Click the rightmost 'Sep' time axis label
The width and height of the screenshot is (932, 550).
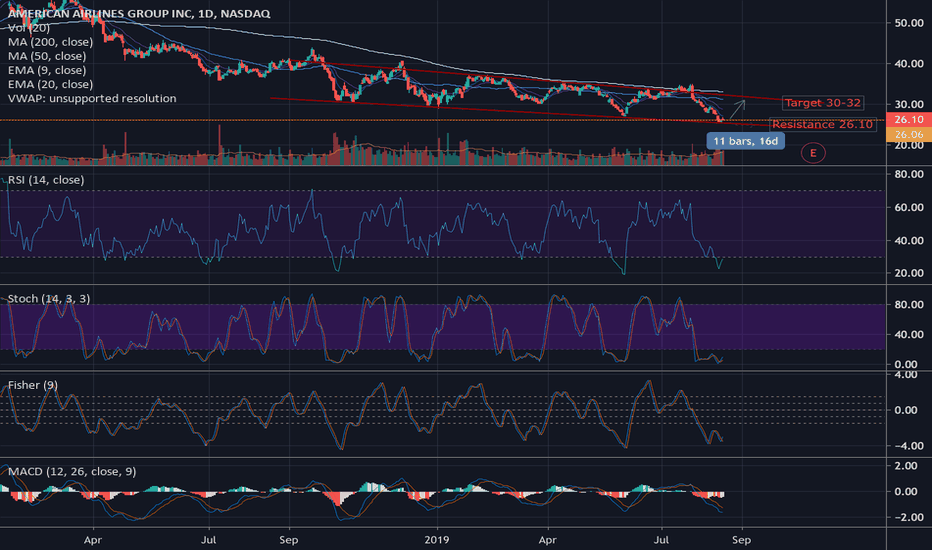click(x=741, y=540)
